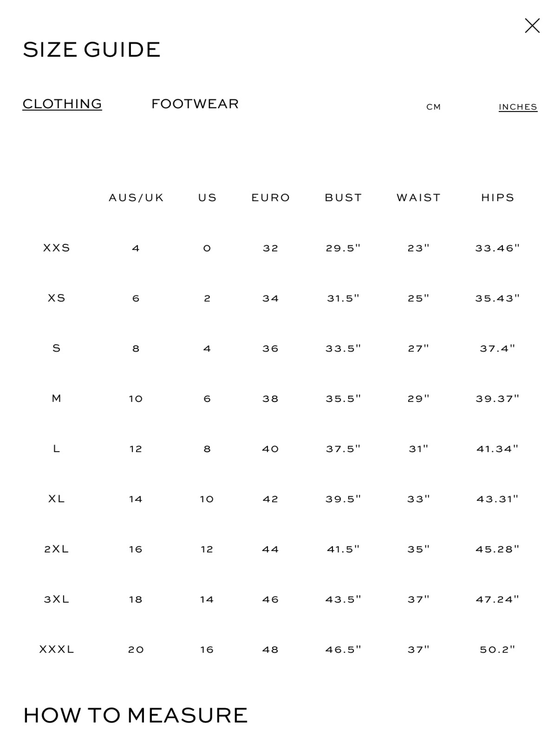The image size is (560, 746).
Task: Click the XL size row label
Action: pyautogui.click(x=56, y=499)
